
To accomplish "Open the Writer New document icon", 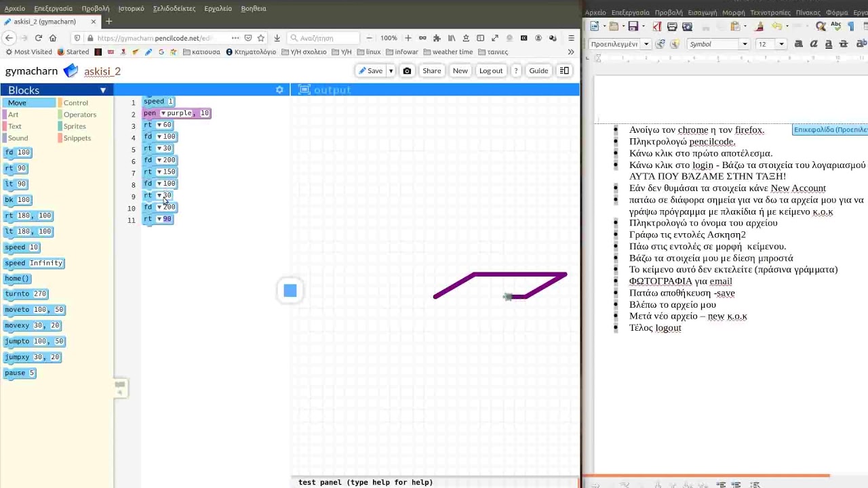I will [x=595, y=26].
